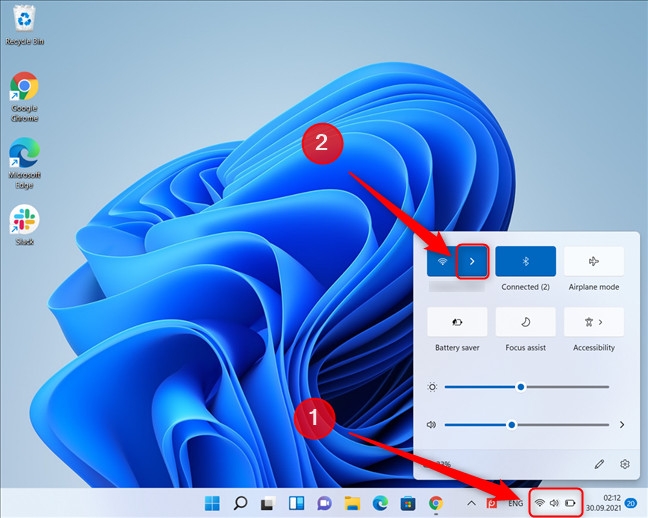
Task: Open the sound output chevron
Action: click(622, 425)
